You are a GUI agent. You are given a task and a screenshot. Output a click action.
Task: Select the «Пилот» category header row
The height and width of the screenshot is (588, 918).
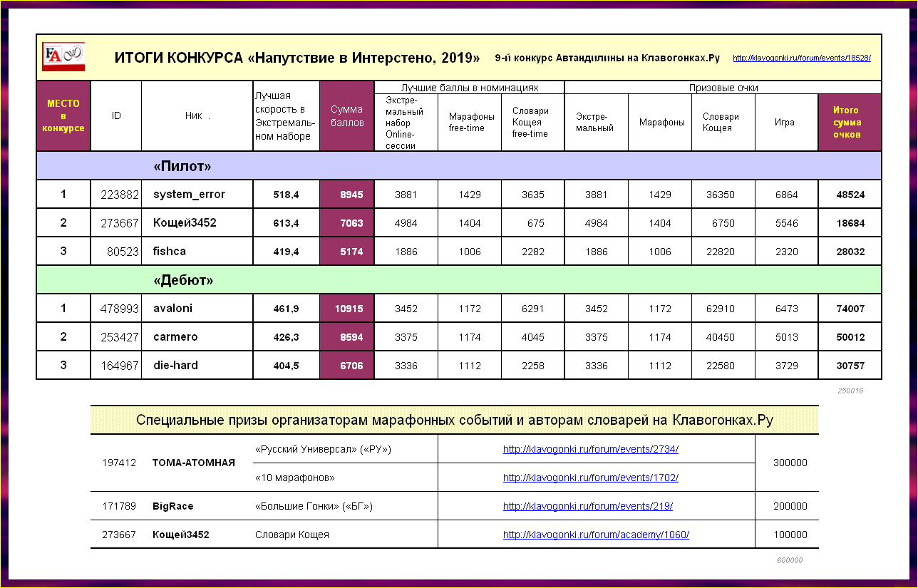point(459,166)
